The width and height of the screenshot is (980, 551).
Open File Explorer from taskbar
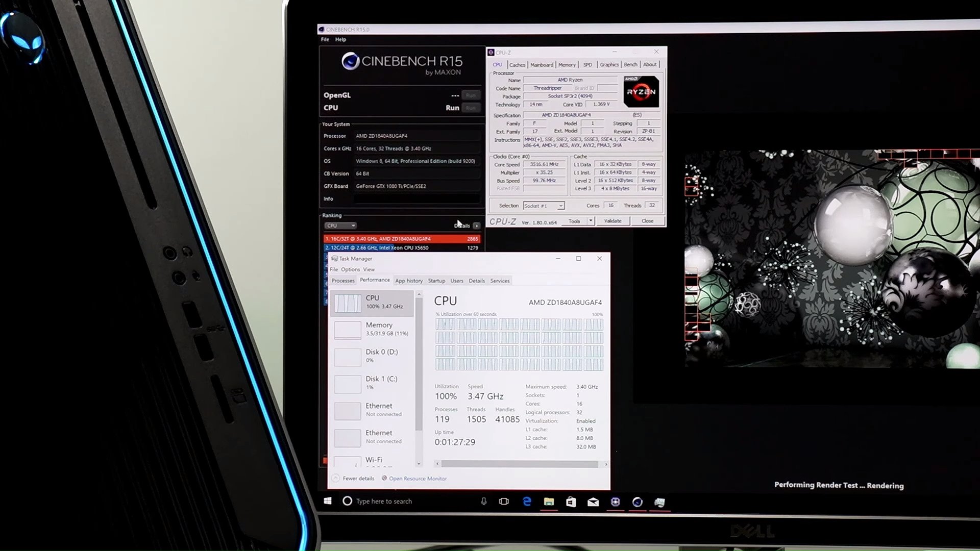click(549, 502)
